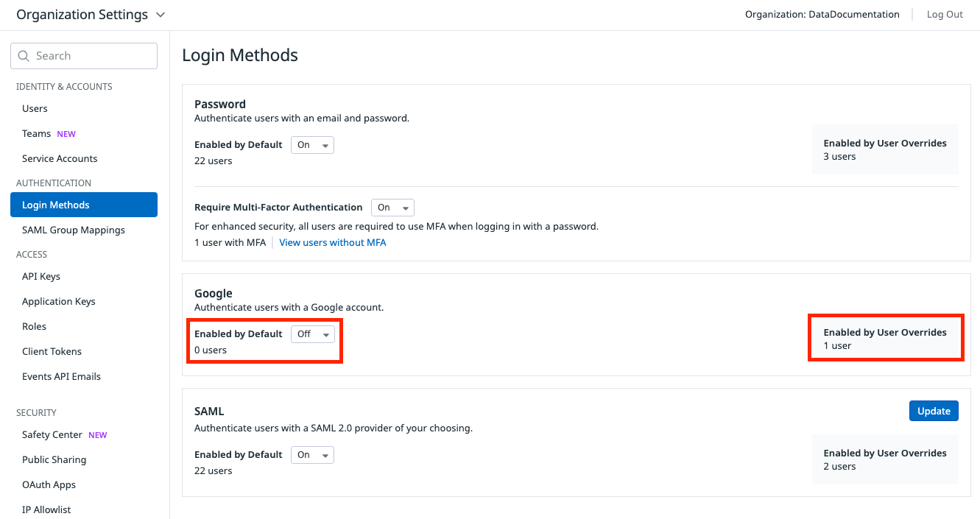This screenshot has width=980, height=519.
Task: Open Client Tokens page
Action: 52,351
